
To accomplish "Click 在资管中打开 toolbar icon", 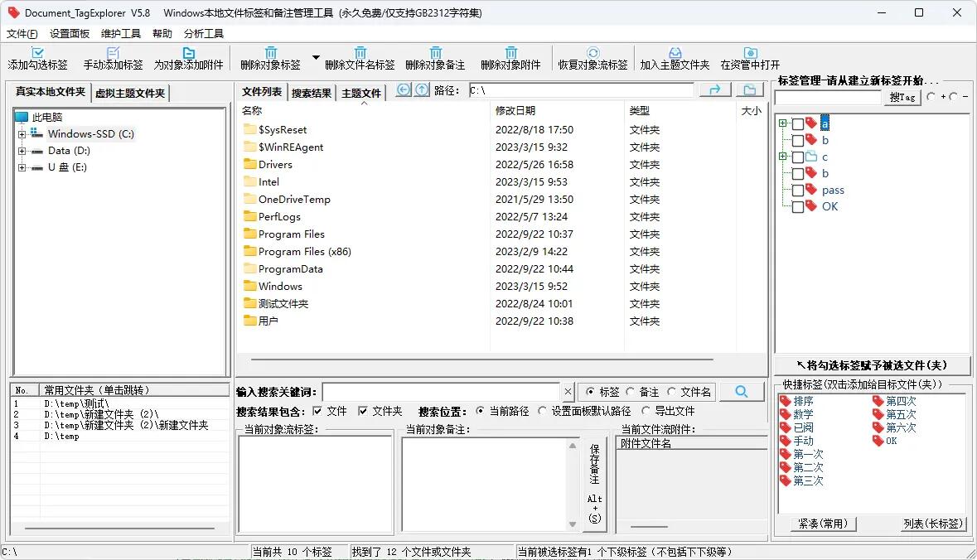I will pyautogui.click(x=750, y=53).
